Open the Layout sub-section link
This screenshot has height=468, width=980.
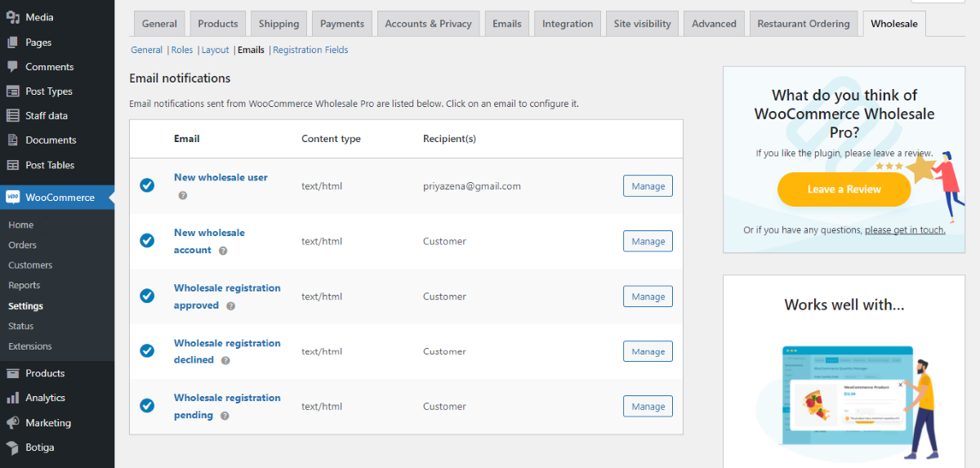pos(216,50)
